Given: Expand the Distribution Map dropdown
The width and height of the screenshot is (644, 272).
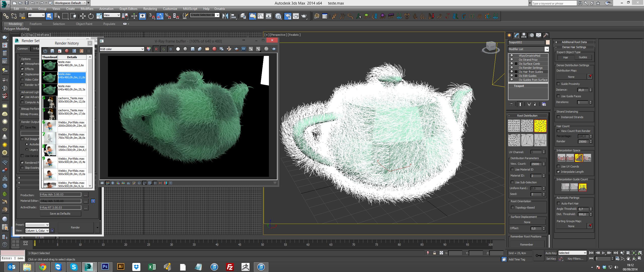Looking at the screenshot, I should coord(570,76).
